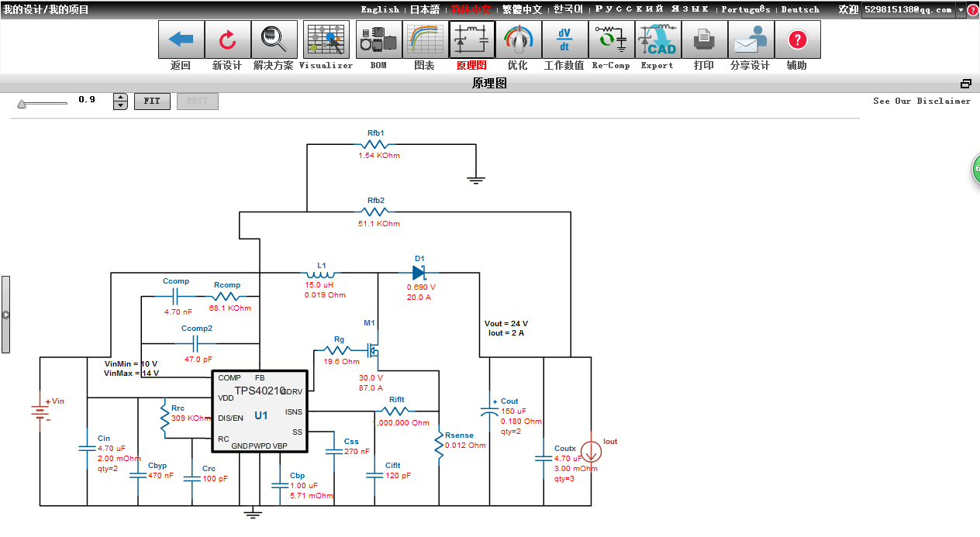Screen dimensions: 980x537
Task: Select the Crc capacitor symbol
Action: (192, 478)
